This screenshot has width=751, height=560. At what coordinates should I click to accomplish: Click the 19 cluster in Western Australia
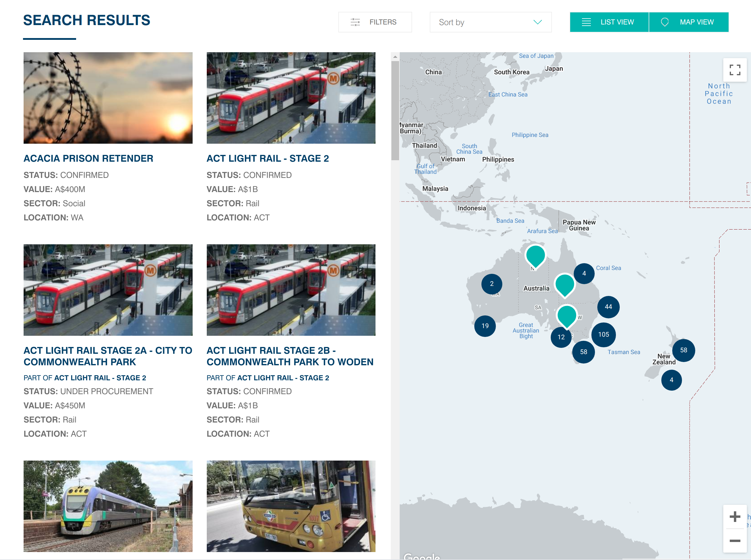(x=485, y=326)
